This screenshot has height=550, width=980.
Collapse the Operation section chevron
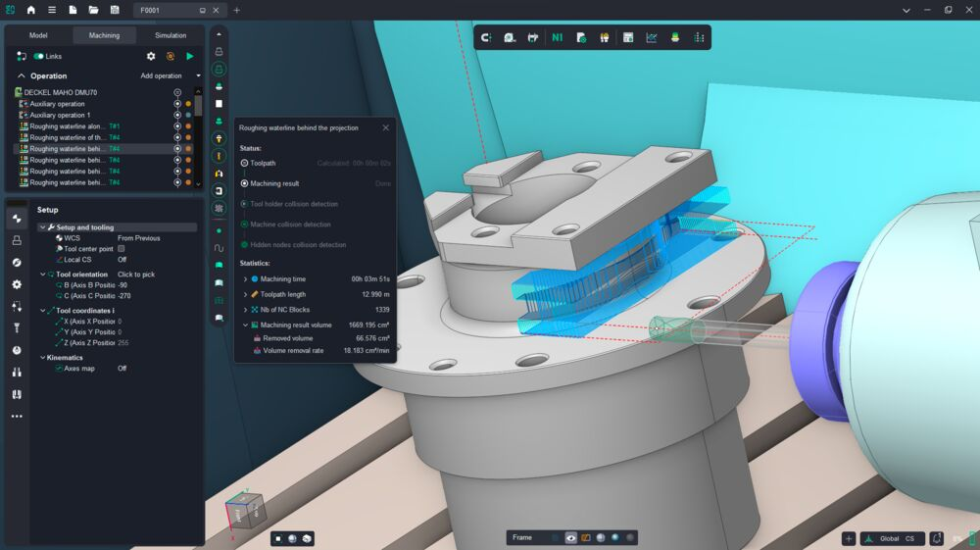point(22,75)
